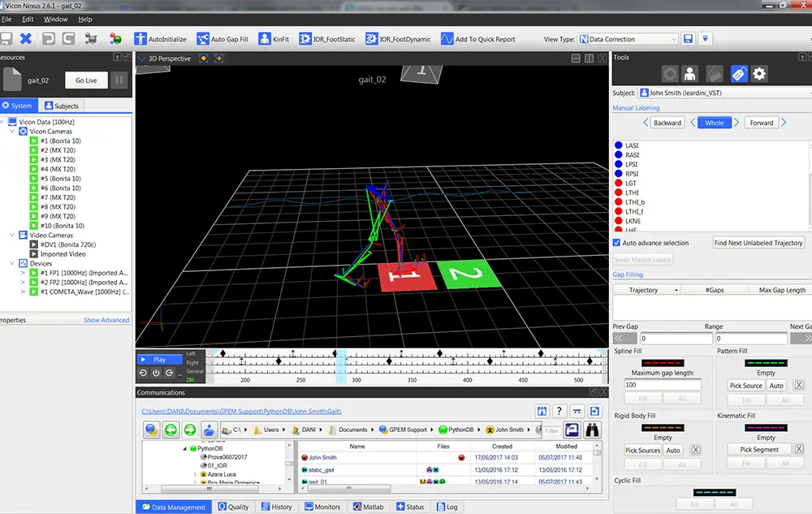Open the View Type dropdown
This screenshot has width=812, height=514.
[x=628, y=39]
